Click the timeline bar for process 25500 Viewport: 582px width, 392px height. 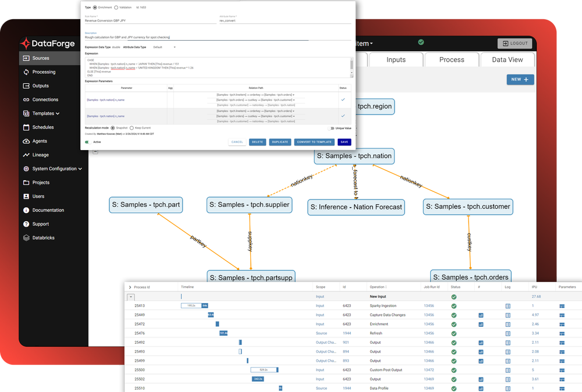(x=263, y=369)
